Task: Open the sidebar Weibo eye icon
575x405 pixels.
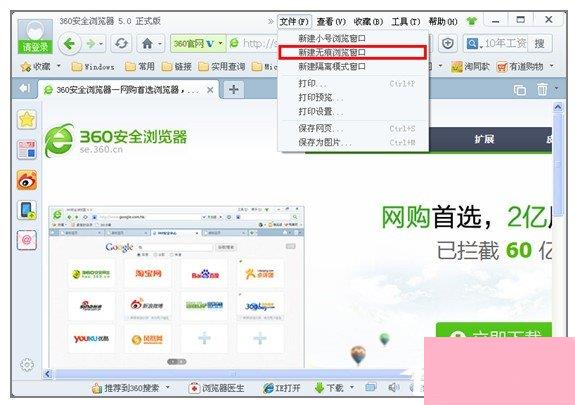Action: pyautogui.click(x=27, y=180)
